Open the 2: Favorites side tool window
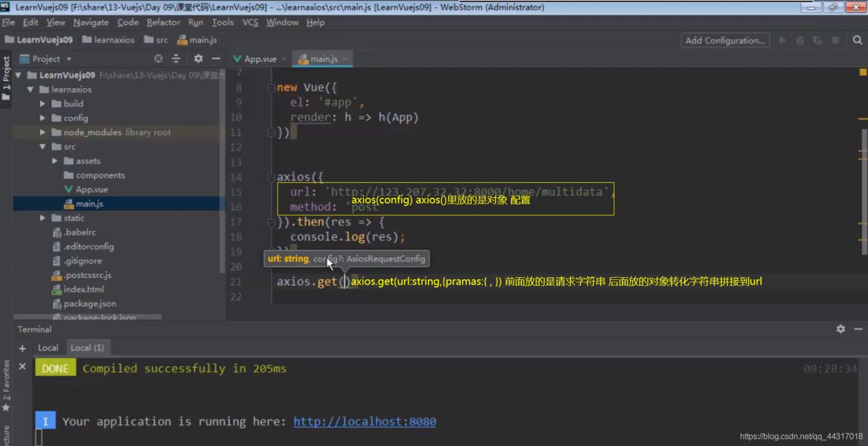 point(6,385)
